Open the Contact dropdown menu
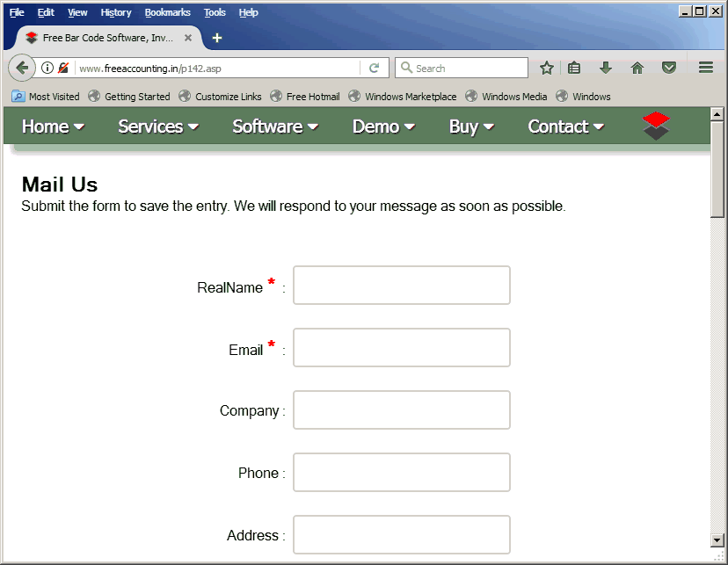This screenshot has width=728, height=565. [x=565, y=127]
